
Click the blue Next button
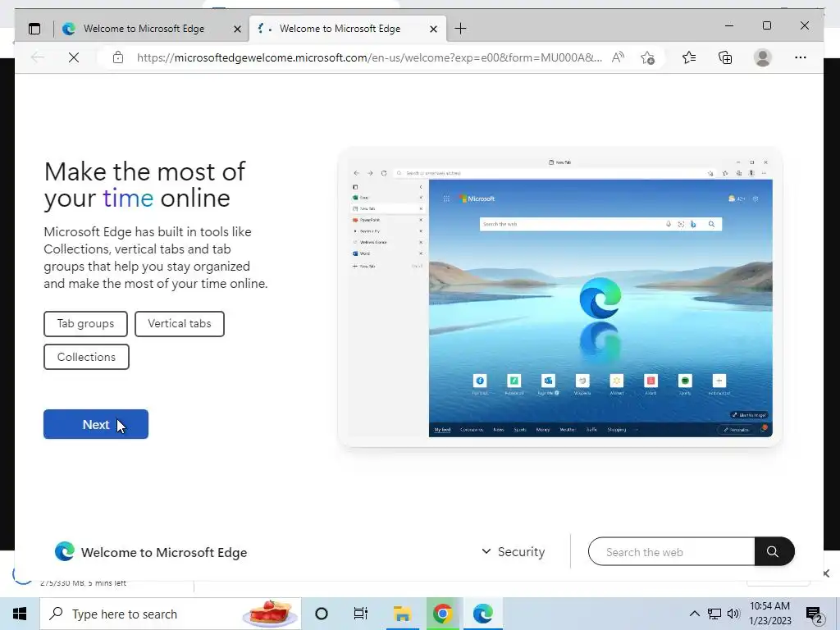point(96,424)
